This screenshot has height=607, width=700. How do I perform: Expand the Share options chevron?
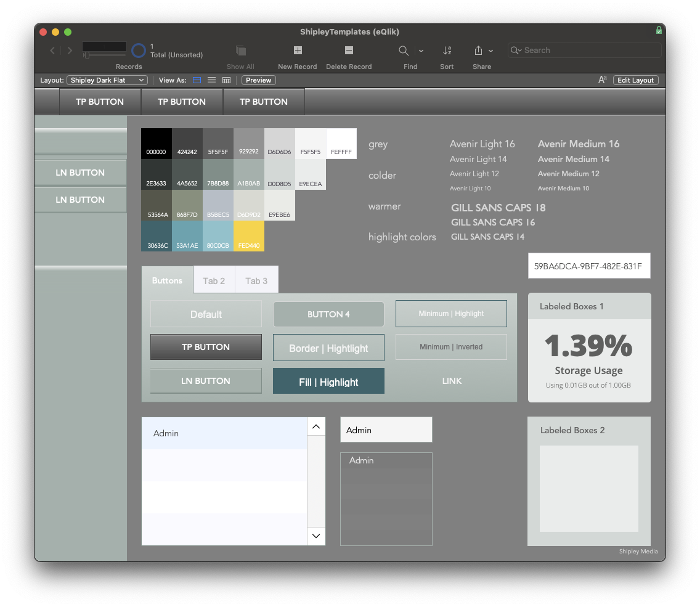[492, 51]
